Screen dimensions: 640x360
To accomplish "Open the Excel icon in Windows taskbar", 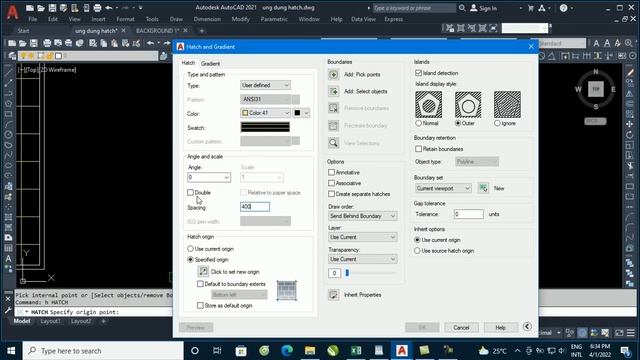I will point(356,351).
